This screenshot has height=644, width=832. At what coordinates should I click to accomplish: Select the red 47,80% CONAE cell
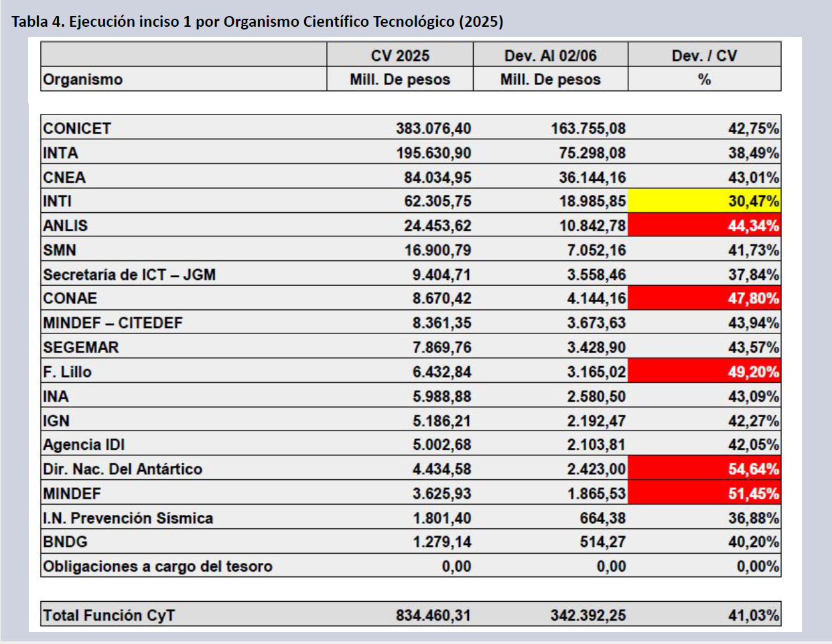[704, 299]
